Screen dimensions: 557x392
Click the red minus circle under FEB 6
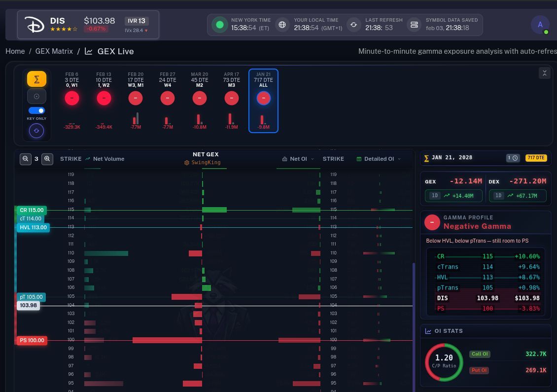click(x=72, y=99)
